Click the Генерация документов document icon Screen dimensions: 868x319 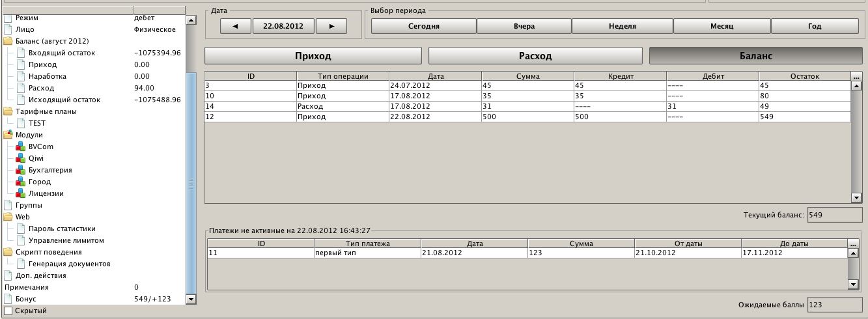pos(21,264)
